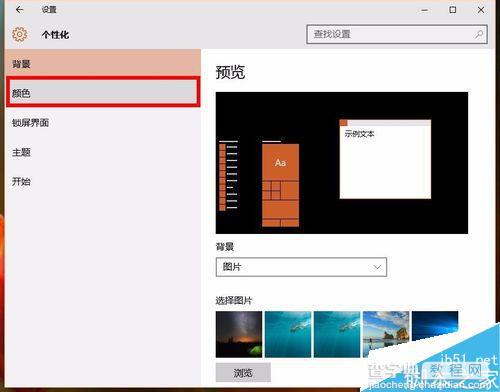
Task: Go to 主题 settings
Action: 103,152
